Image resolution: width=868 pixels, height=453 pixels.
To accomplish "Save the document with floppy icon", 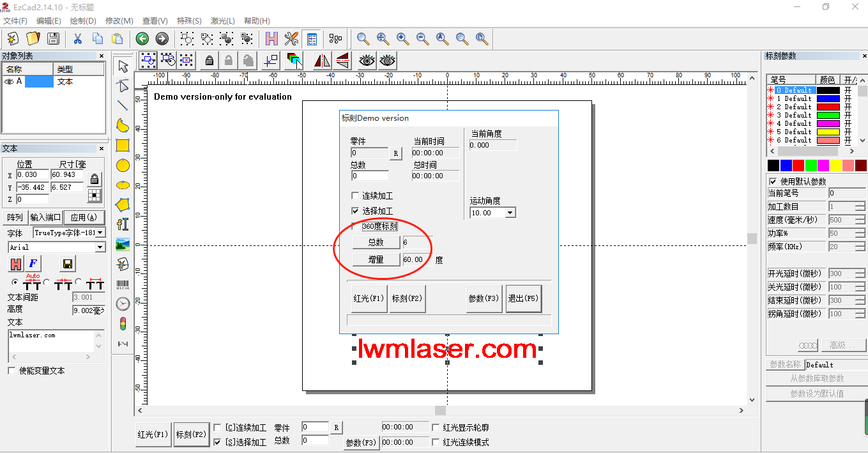I will click(x=53, y=38).
